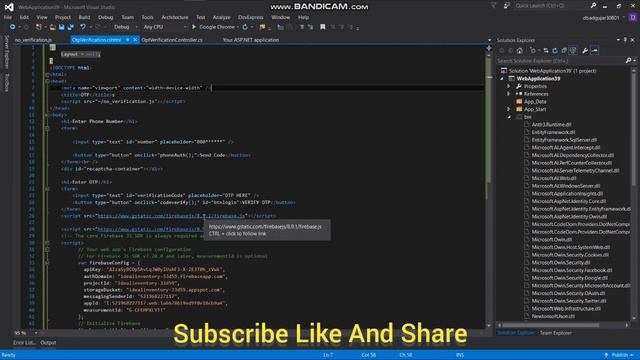The width and height of the screenshot is (640, 360).
Task: Open the Build menu
Action: click(84, 17)
